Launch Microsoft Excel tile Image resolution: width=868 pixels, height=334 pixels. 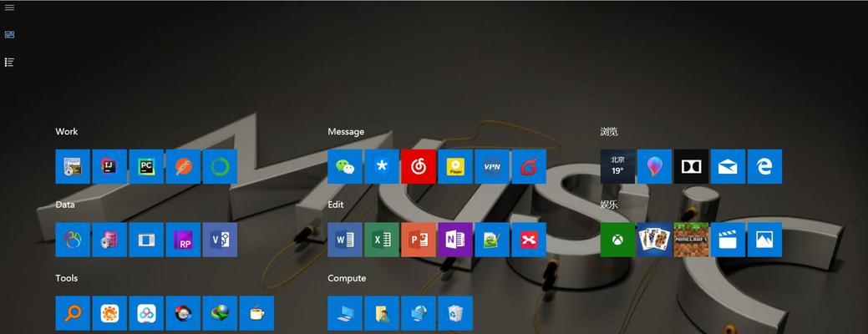point(382,240)
